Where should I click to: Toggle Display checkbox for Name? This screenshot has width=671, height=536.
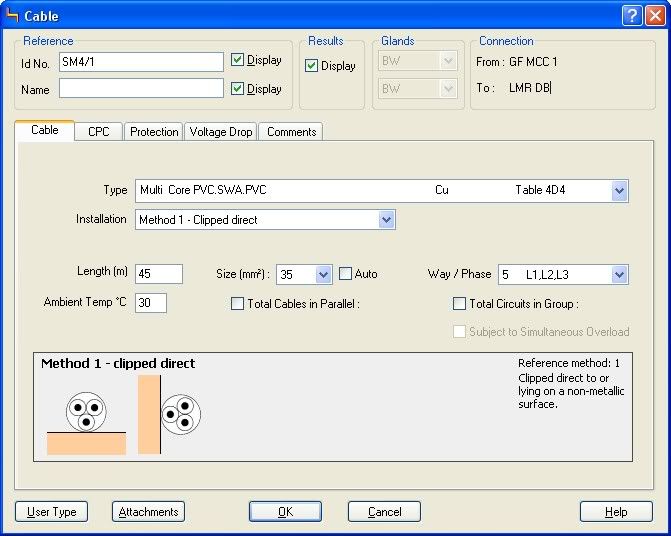(x=237, y=89)
